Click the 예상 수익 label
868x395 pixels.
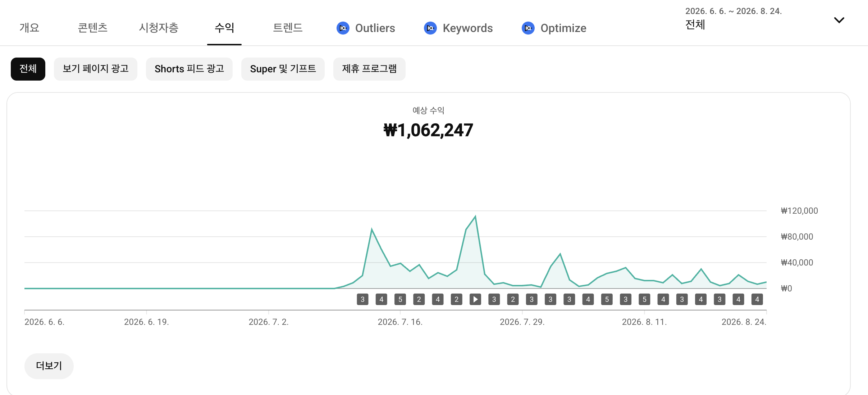[428, 110]
